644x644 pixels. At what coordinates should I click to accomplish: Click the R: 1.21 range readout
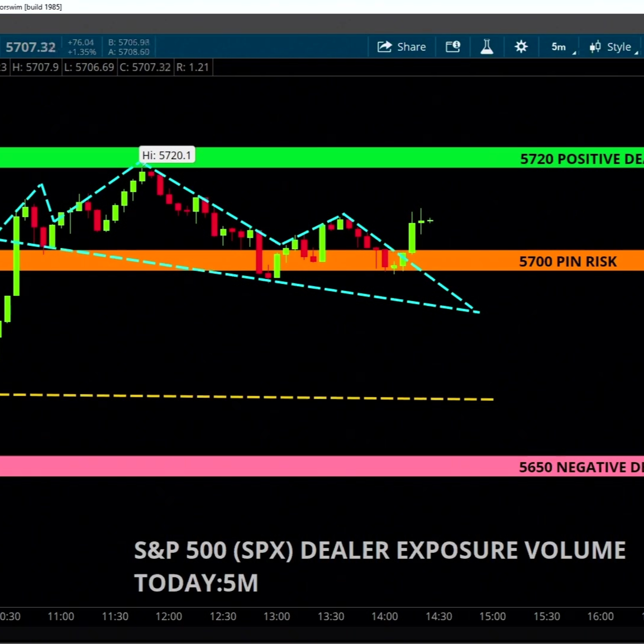coord(193,67)
